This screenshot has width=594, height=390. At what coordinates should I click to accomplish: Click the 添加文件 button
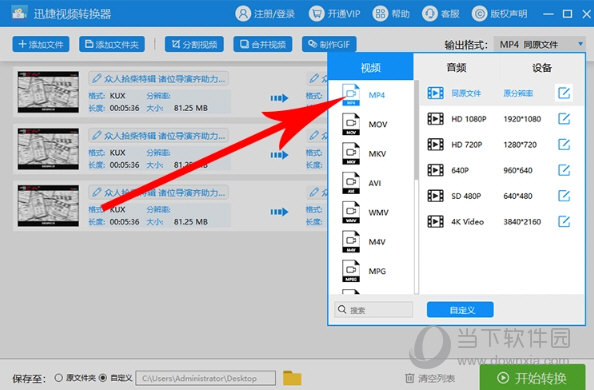[41, 44]
